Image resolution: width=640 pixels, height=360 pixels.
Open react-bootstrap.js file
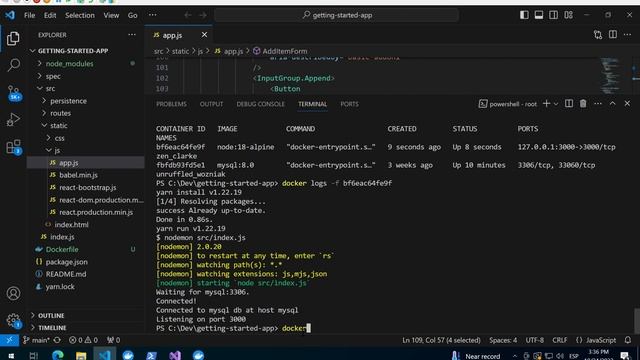[x=87, y=187]
